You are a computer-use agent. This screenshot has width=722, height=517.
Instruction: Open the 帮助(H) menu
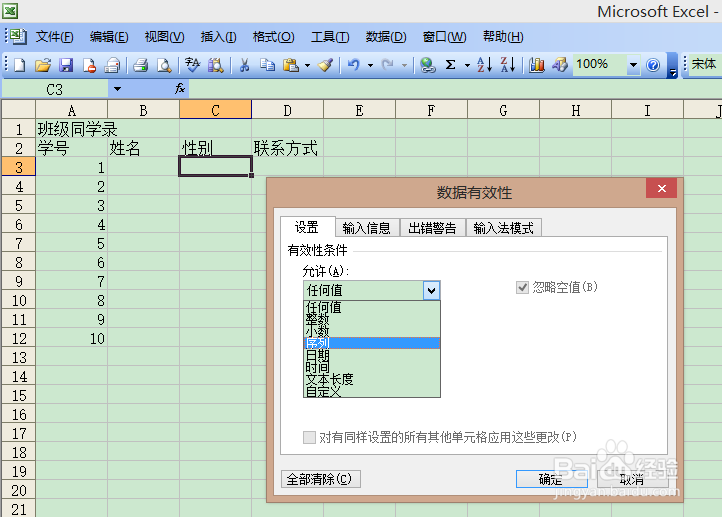(503, 37)
